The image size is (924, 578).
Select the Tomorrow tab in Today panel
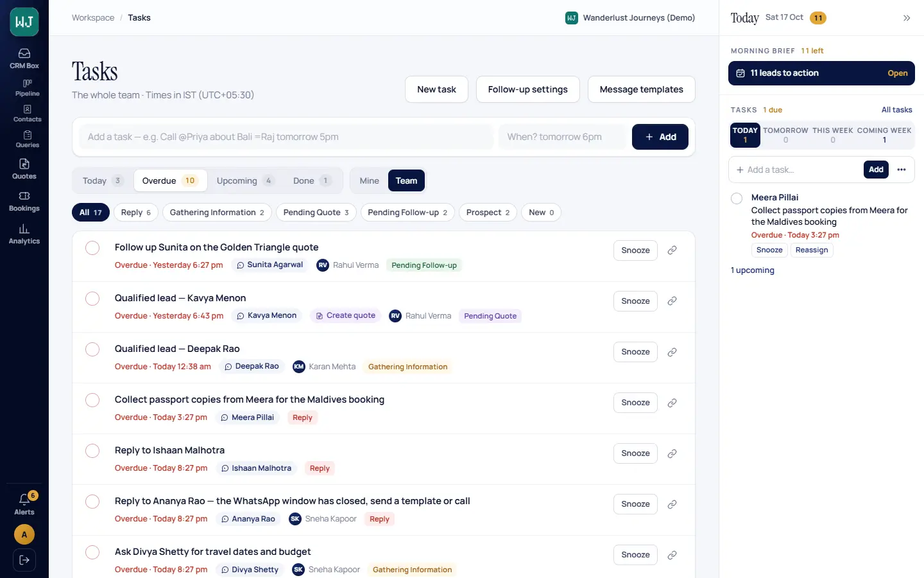(785, 135)
